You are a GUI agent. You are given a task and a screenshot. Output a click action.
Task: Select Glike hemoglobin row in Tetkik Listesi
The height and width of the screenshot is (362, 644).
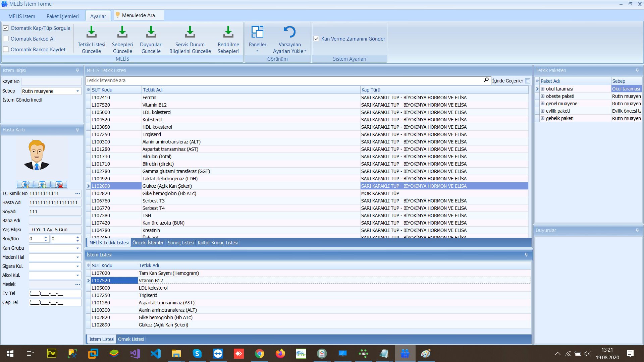pyautogui.click(x=307, y=193)
